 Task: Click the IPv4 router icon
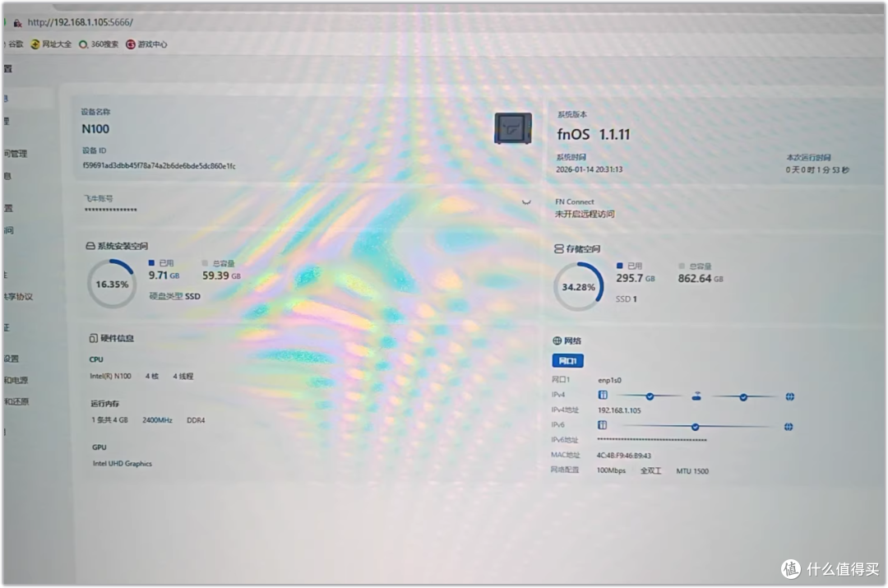tap(696, 396)
